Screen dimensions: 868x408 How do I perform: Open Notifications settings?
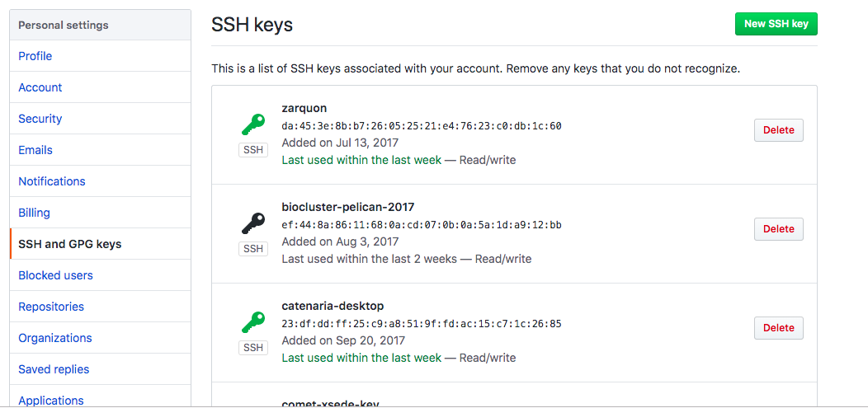52,181
